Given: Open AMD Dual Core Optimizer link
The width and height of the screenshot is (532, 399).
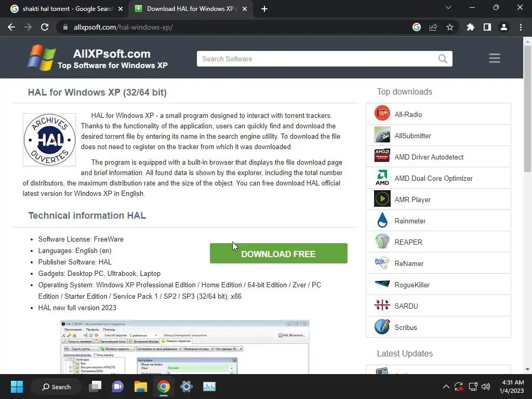Looking at the screenshot, I should click(x=434, y=179).
